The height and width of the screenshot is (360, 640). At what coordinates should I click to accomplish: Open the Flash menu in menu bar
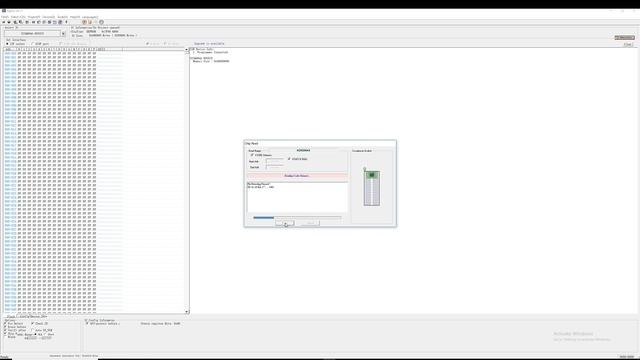pyautogui.click(x=4, y=17)
